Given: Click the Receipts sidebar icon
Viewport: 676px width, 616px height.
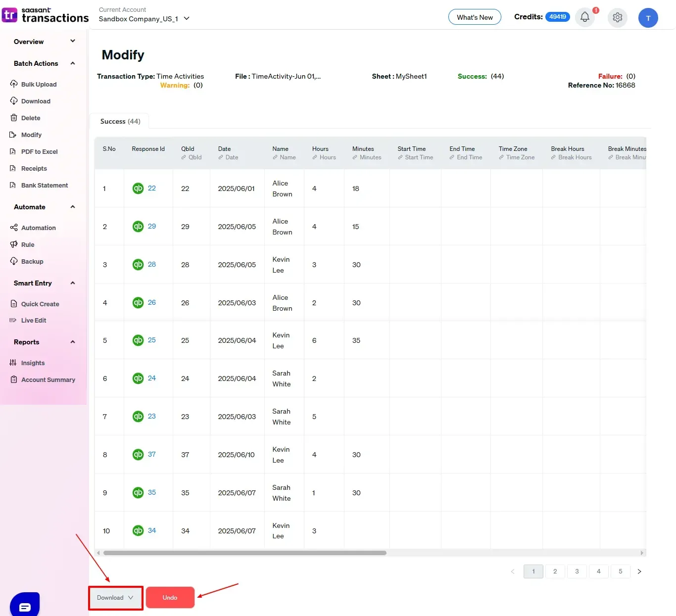Looking at the screenshot, I should click(13, 168).
